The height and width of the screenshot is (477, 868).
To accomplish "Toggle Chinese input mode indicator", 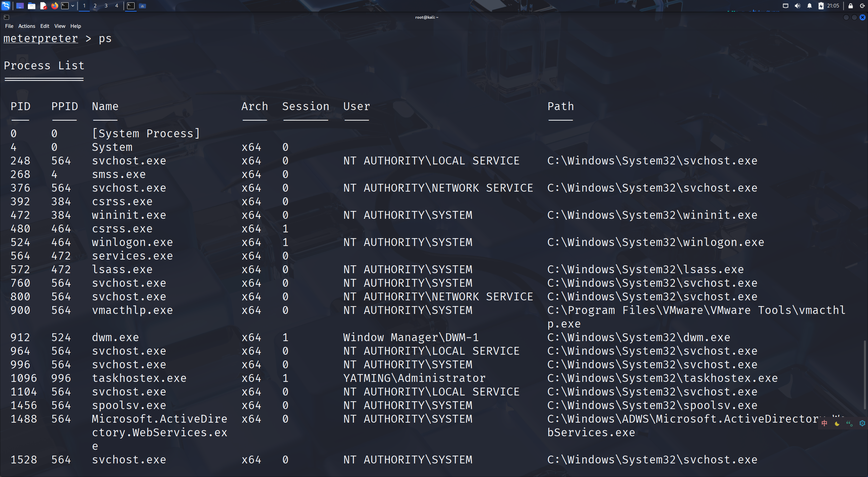I will (824, 423).
